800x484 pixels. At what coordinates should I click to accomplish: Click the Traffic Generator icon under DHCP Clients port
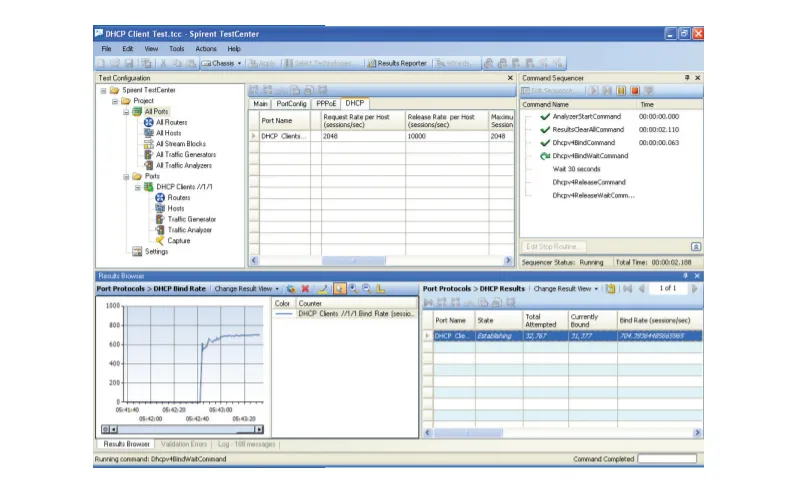coord(160,219)
